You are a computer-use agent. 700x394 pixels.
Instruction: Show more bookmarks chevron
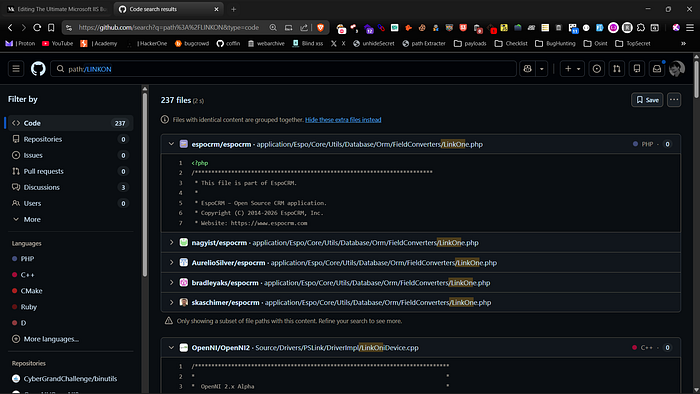coord(683,43)
